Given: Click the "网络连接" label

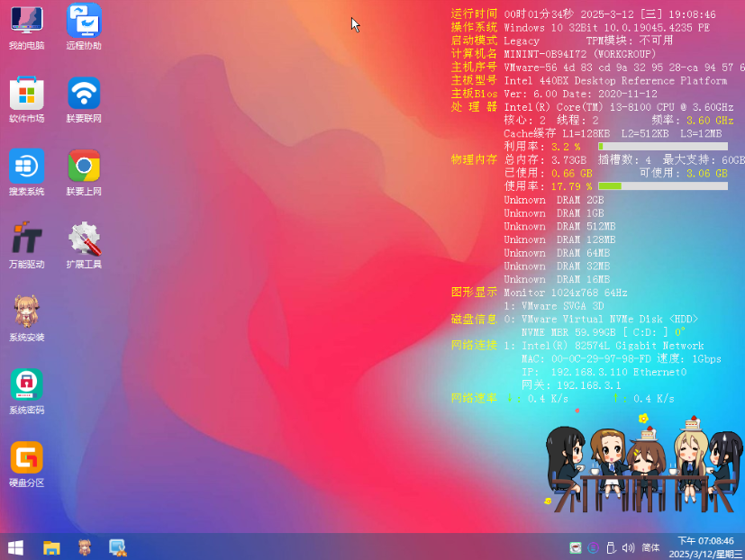Looking at the screenshot, I should pyautogui.click(x=474, y=346).
